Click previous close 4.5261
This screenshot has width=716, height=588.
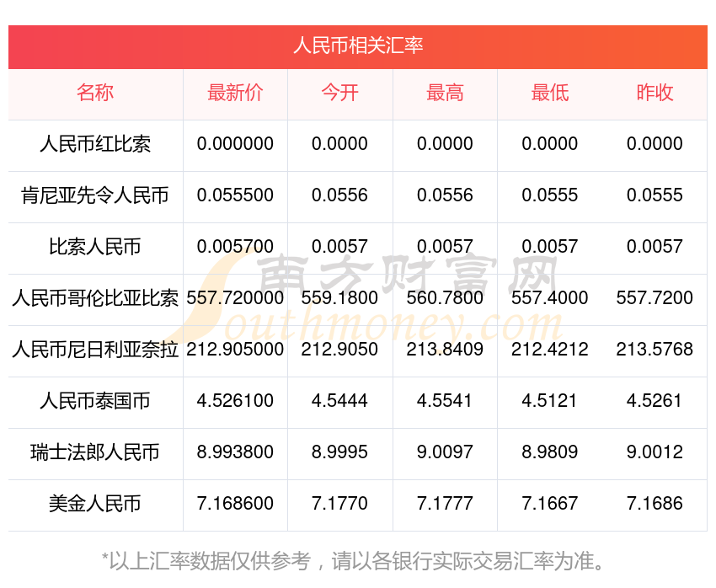(655, 401)
